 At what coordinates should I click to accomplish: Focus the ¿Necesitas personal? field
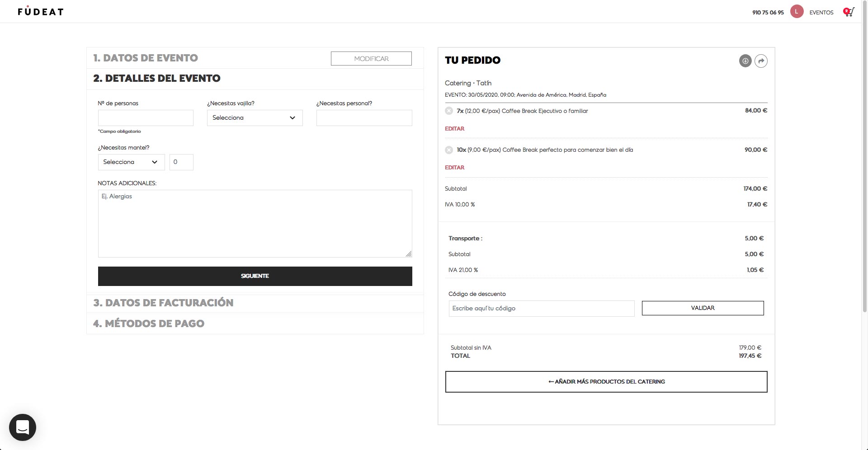point(364,118)
